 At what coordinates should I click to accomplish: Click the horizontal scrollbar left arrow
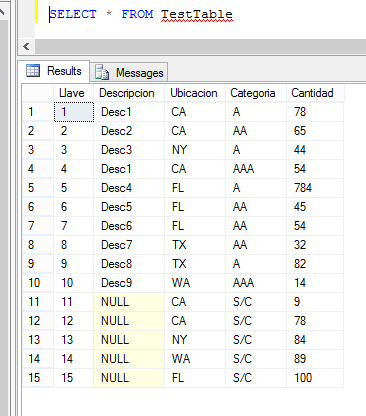pos(27,46)
